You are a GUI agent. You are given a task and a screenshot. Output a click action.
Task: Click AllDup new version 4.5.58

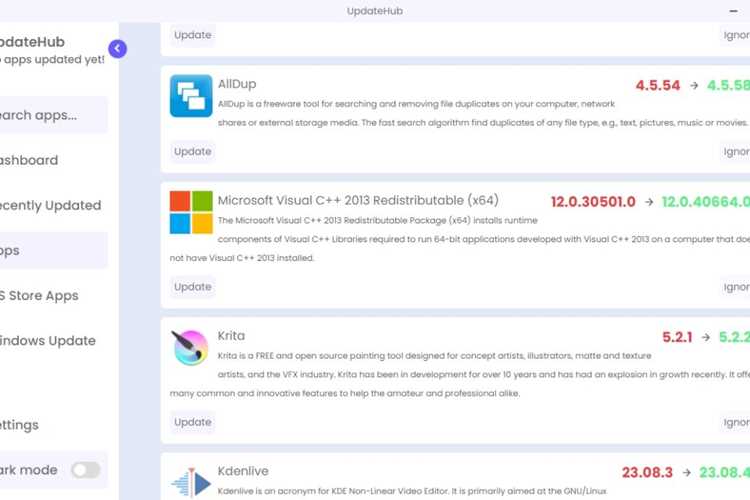click(x=728, y=86)
